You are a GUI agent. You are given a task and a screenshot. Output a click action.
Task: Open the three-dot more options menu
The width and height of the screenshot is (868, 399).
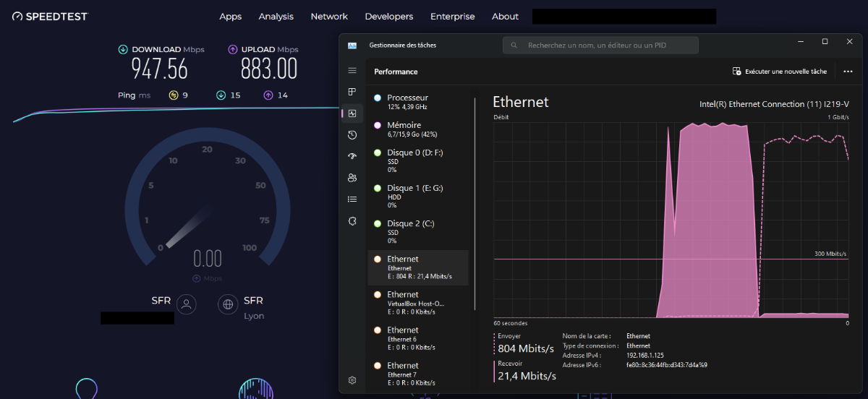click(845, 72)
